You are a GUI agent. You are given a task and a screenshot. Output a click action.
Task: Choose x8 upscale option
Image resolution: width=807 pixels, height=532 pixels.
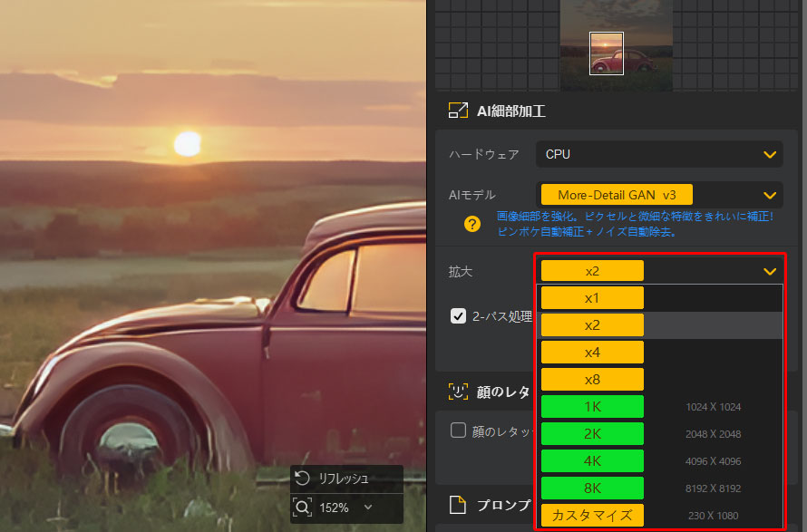(592, 380)
